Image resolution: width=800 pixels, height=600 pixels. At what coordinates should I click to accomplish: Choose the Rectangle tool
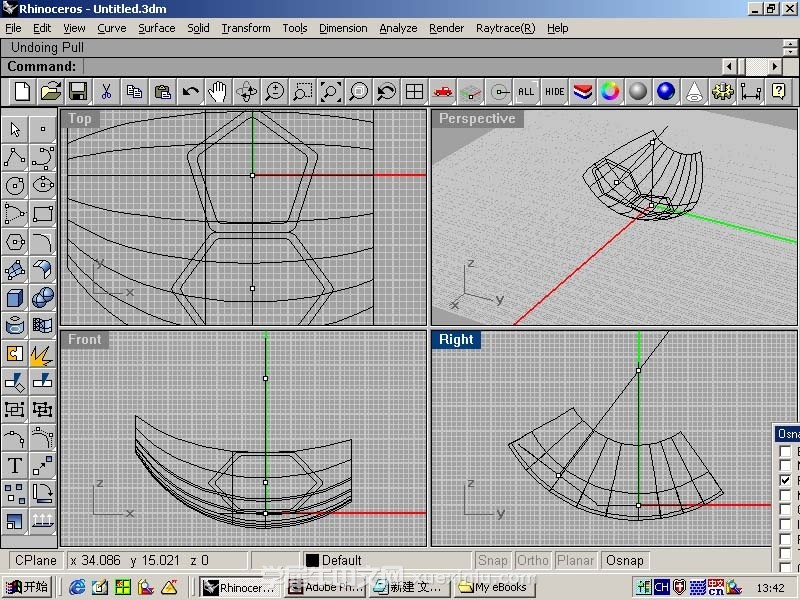click(x=43, y=213)
